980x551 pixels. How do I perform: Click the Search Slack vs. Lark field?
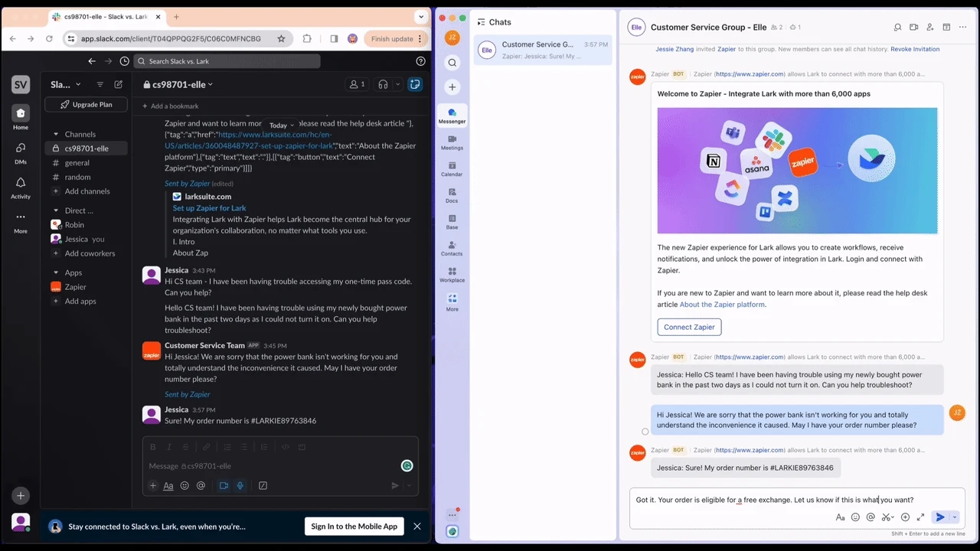(x=227, y=61)
